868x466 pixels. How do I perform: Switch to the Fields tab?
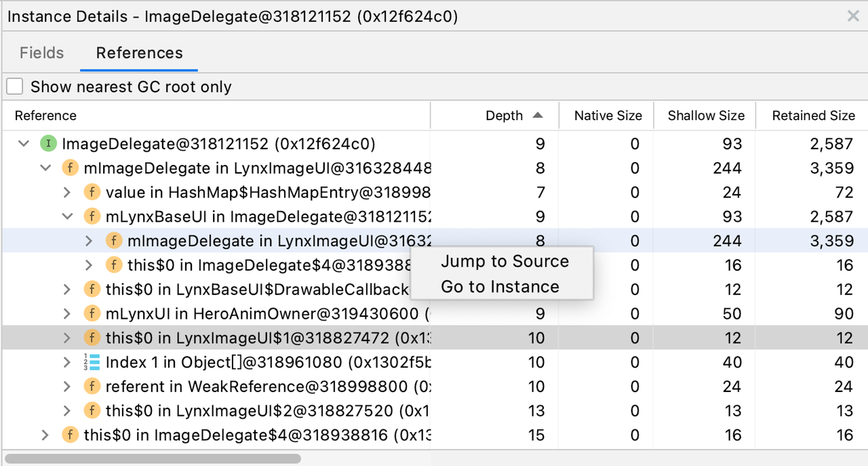[41, 53]
